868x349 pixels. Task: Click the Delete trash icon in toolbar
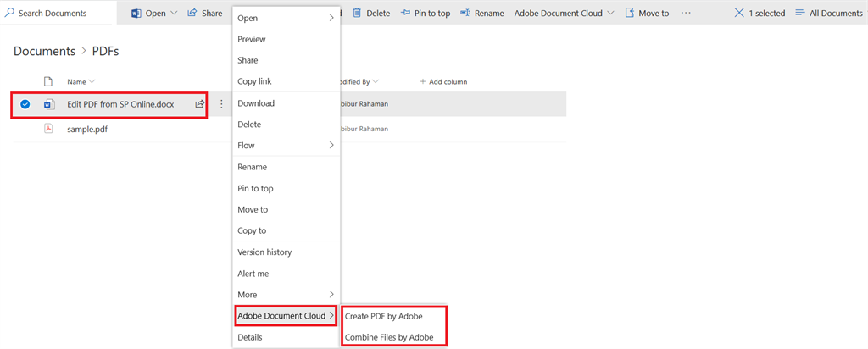358,13
